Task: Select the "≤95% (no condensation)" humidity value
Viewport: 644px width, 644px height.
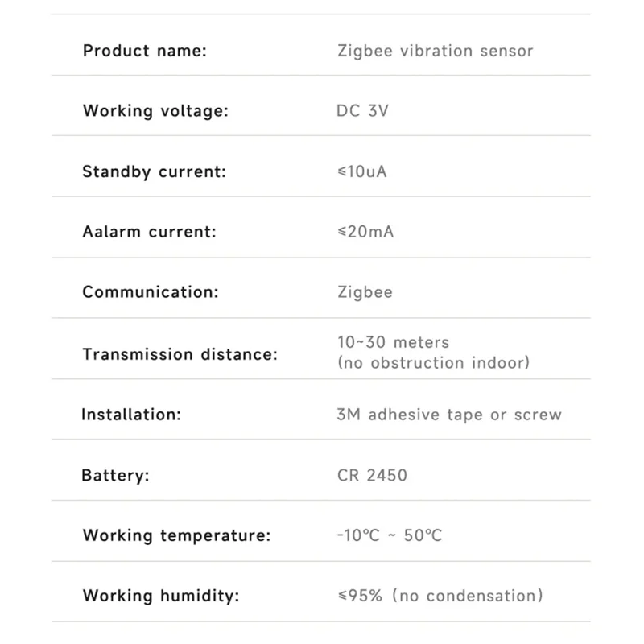Action: (x=440, y=596)
